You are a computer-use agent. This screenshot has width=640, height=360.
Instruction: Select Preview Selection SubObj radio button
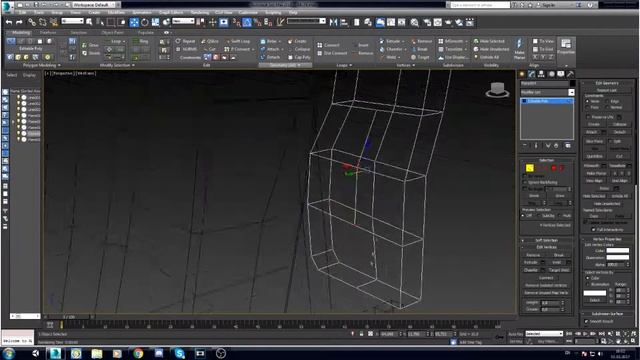pyautogui.click(x=539, y=216)
